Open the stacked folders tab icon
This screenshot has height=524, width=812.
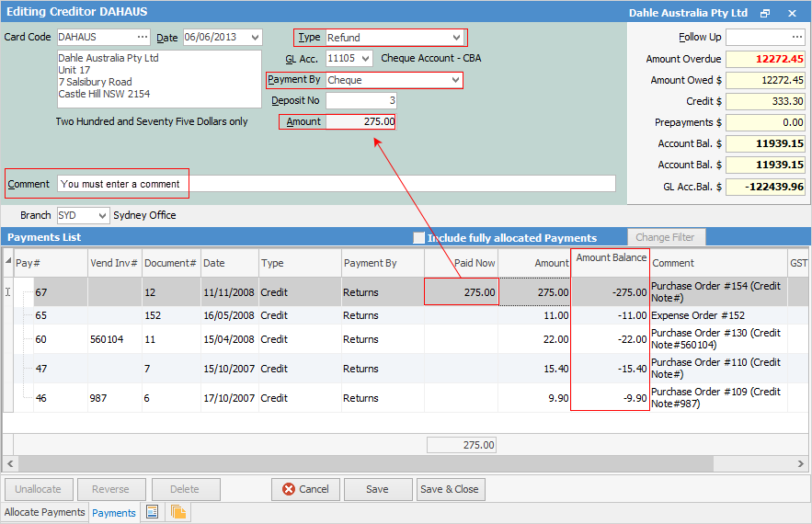178,512
